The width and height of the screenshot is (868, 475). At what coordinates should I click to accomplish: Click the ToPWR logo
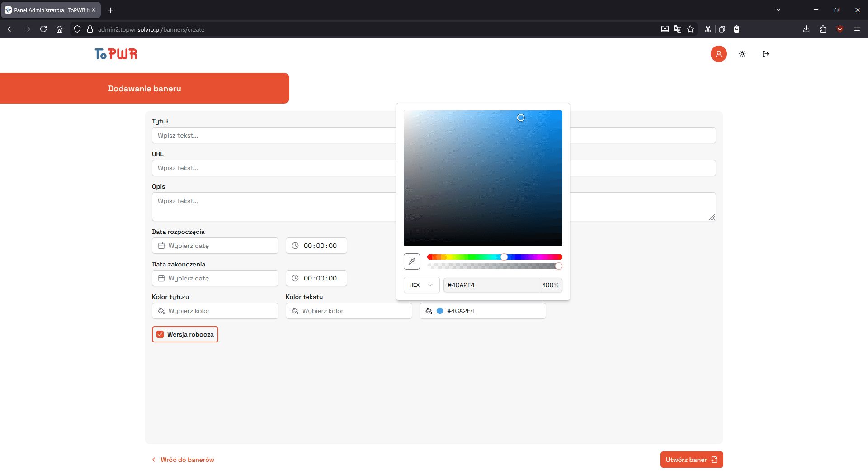pyautogui.click(x=115, y=54)
